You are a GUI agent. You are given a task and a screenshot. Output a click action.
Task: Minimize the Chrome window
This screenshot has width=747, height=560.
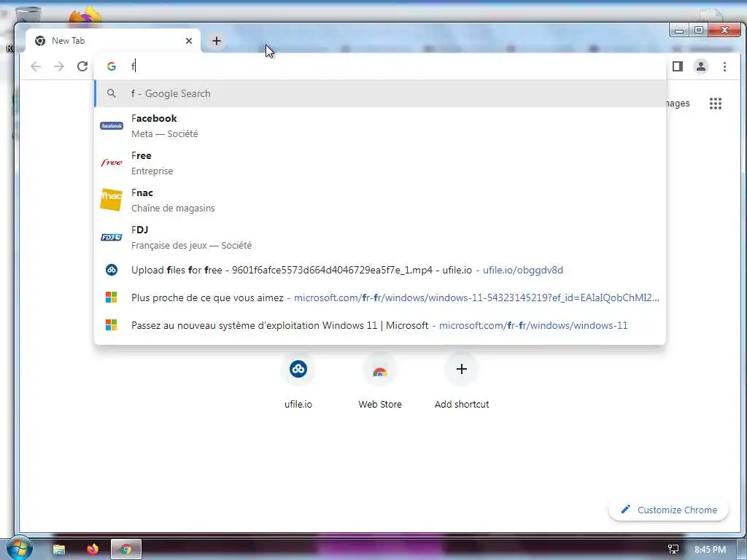tap(679, 31)
